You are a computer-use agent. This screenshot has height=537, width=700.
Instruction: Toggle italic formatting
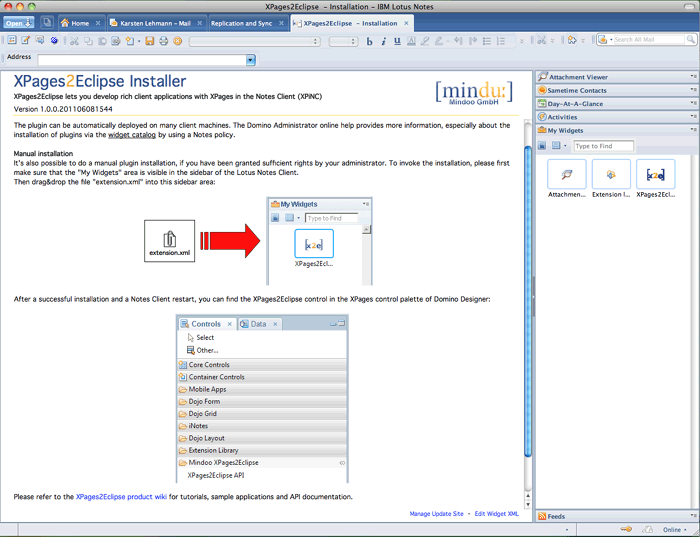[383, 42]
